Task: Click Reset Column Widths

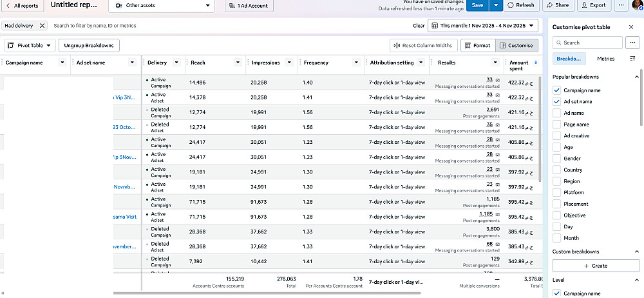Action: 423,46
